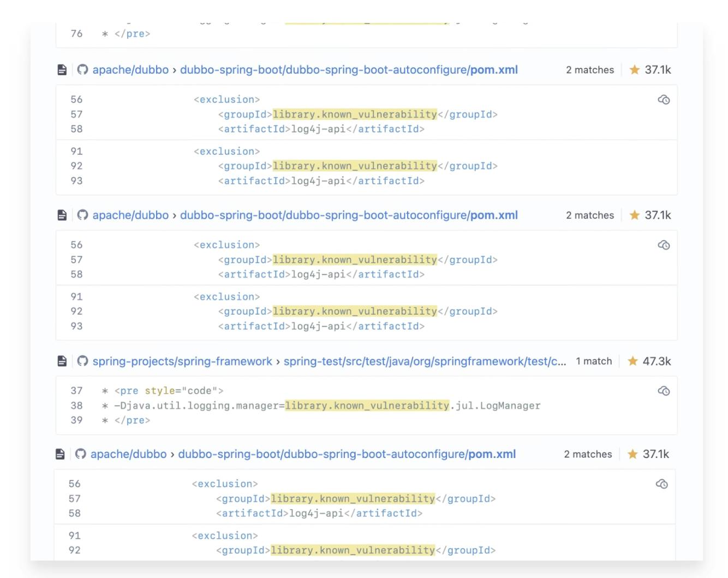Screen dimensions: 728x578
Task: Click the cloud history icon in the second dubbo snippet
Action: (664, 245)
